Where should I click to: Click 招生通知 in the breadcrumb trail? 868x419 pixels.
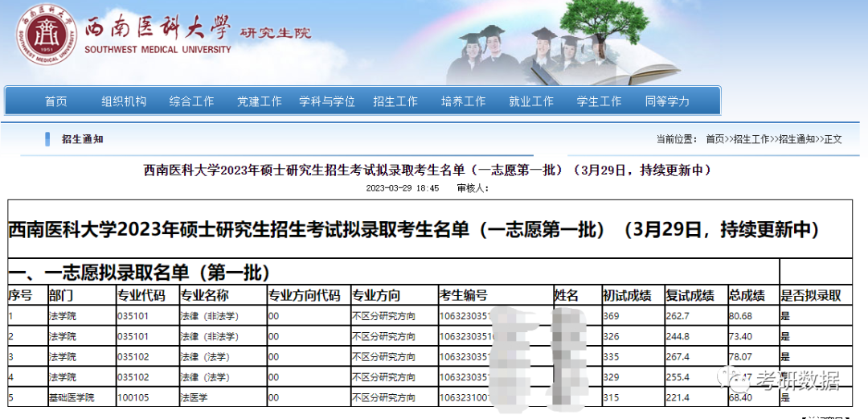click(x=797, y=140)
